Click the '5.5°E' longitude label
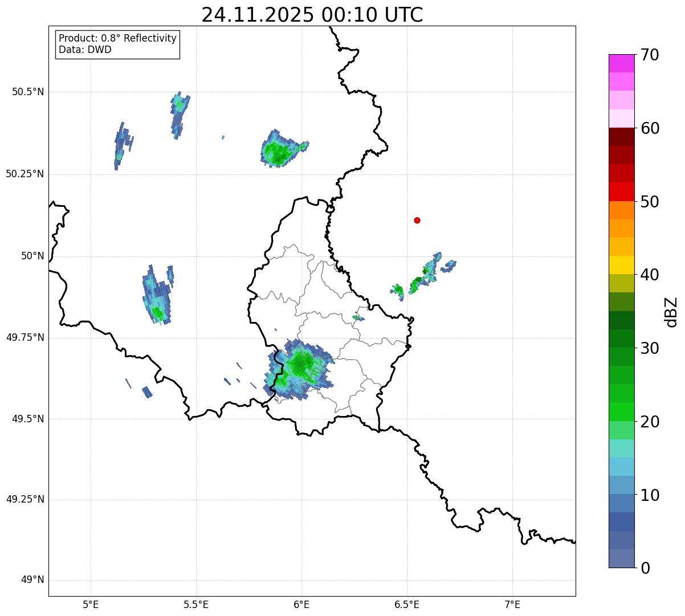Image resolution: width=685 pixels, height=616 pixels. (196, 604)
